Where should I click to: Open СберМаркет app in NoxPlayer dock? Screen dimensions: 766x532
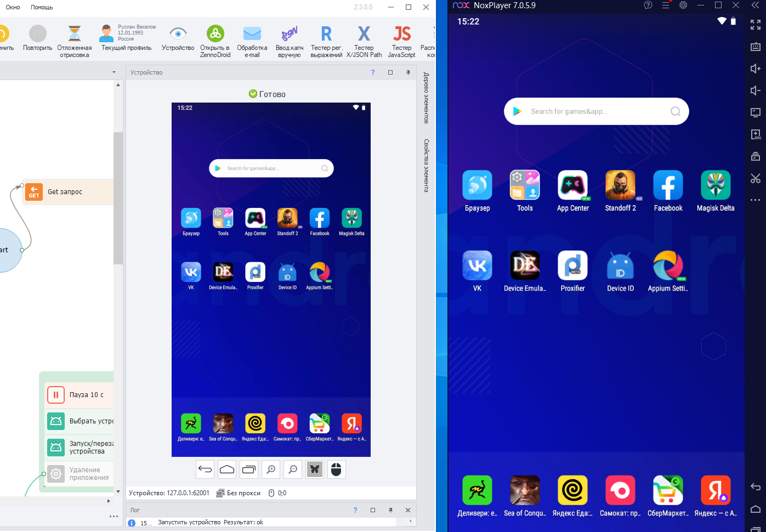[x=668, y=496]
